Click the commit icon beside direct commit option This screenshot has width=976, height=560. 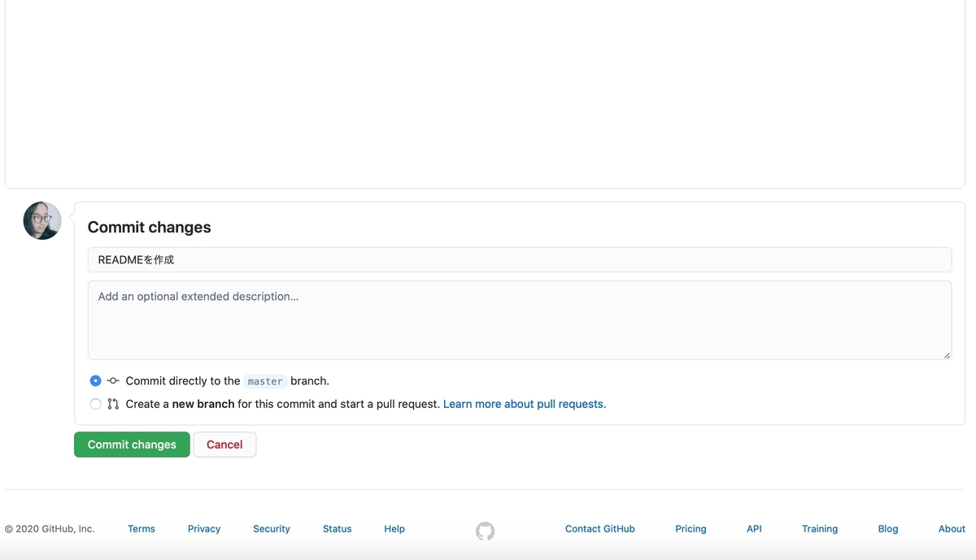pyautogui.click(x=113, y=381)
